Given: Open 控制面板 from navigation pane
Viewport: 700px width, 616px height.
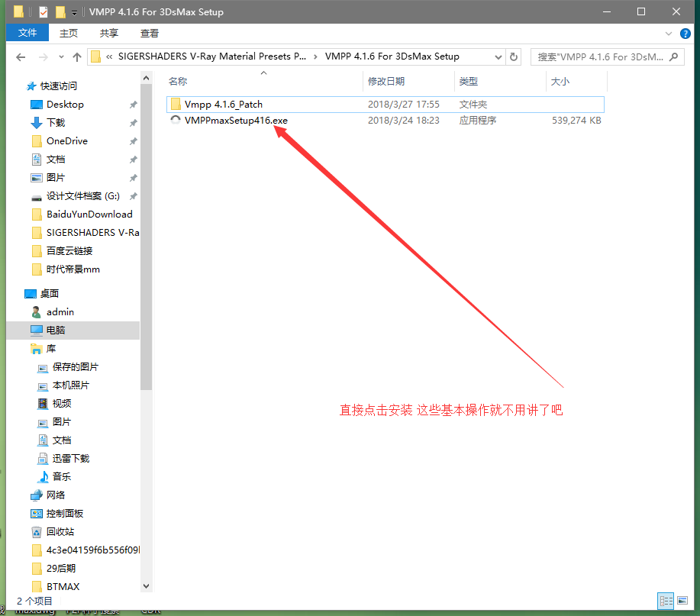Looking at the screenshot, I should (x=65, y=513).
